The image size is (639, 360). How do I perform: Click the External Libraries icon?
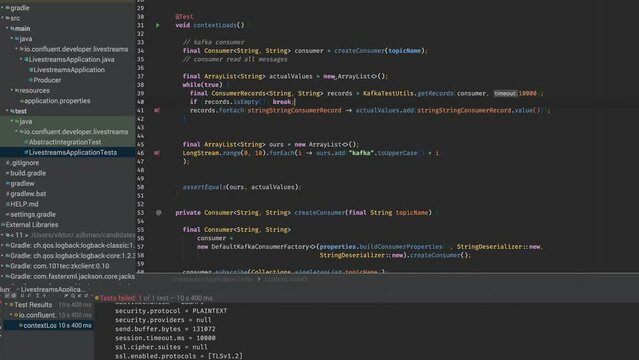click(3, 225)
